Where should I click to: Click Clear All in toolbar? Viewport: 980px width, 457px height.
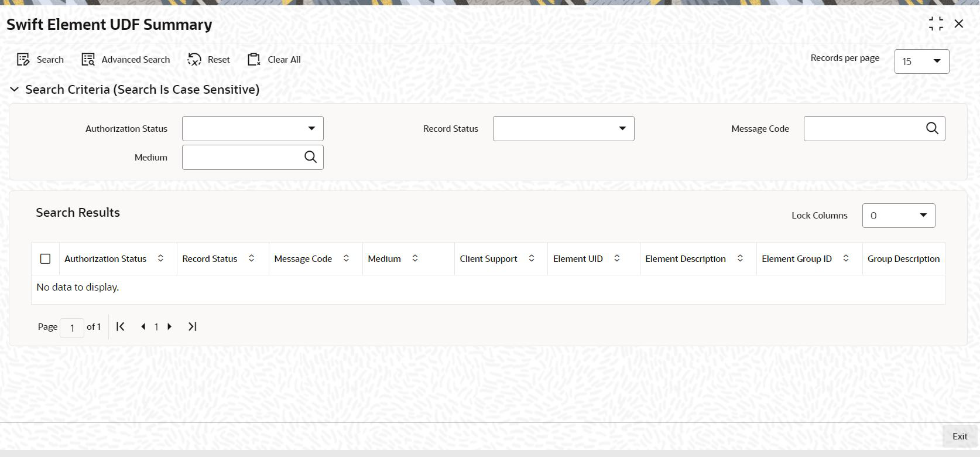[x=274, y=59]
